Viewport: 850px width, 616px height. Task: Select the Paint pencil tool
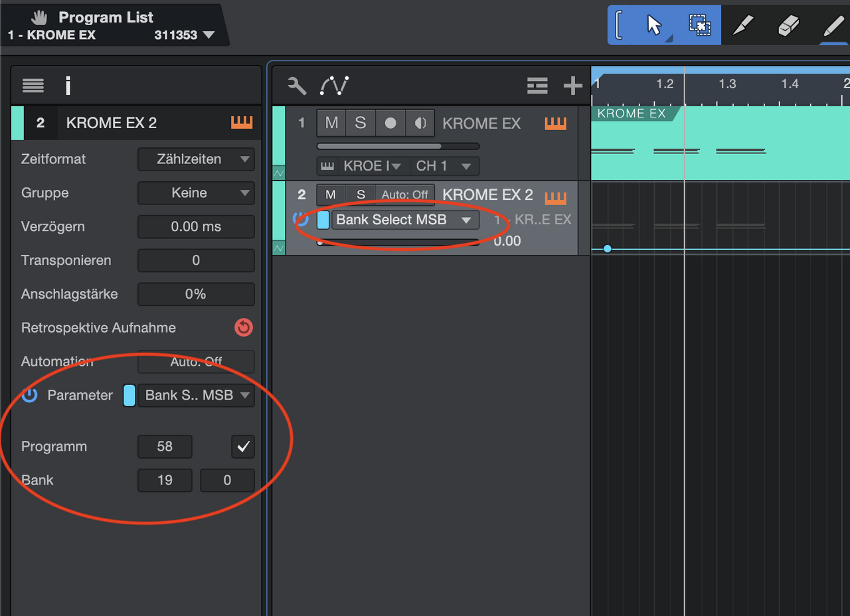click(832, 26)
